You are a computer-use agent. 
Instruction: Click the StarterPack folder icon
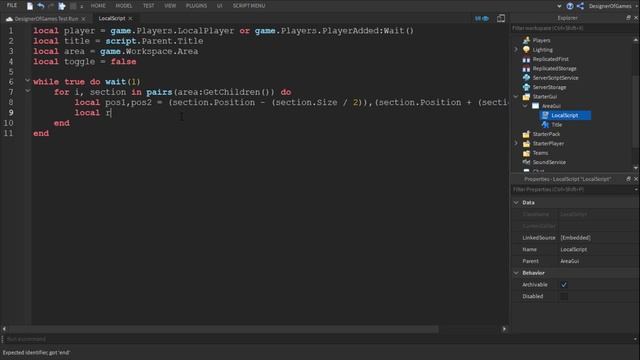(x=526, y=134)
